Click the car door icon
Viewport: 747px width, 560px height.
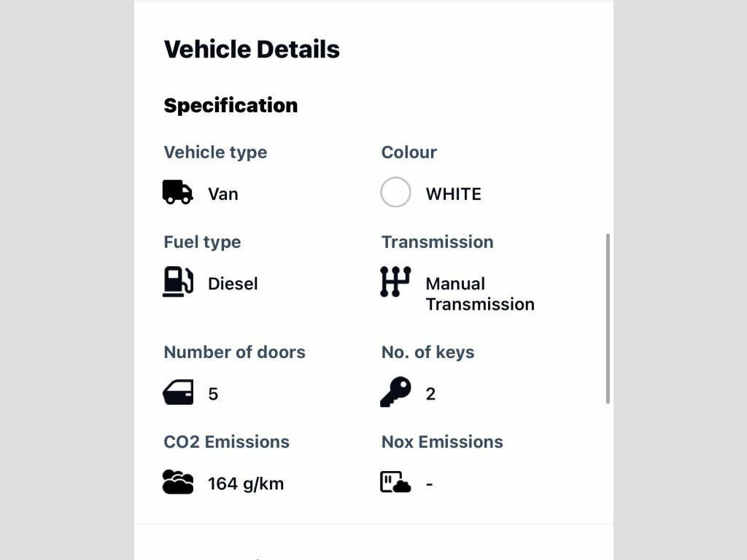[x=178, y=392]
